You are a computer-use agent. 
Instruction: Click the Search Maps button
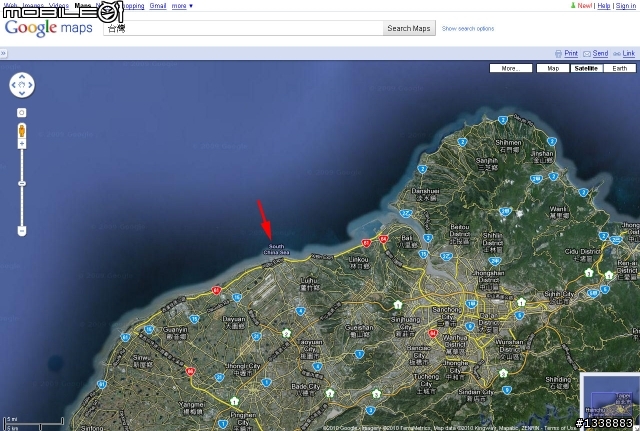tap(409, 28)
